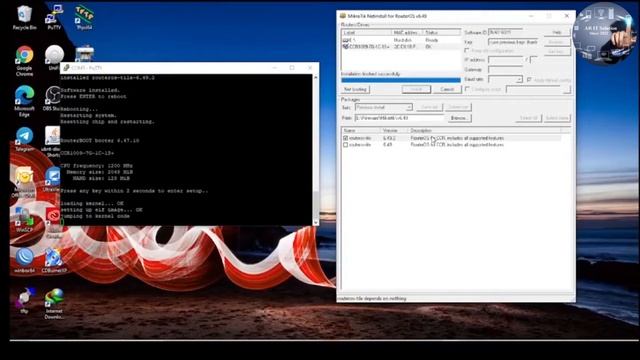The height and width of the screenshot is (360, 640).
Task: Check the routeros-tile 6.49 package
Action: [x=346, y=145]
